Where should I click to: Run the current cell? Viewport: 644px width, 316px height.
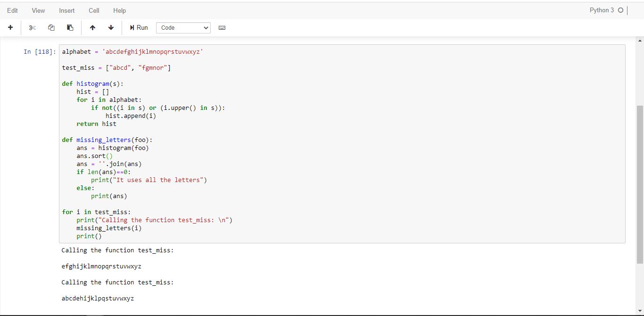(x=139, y=28)
